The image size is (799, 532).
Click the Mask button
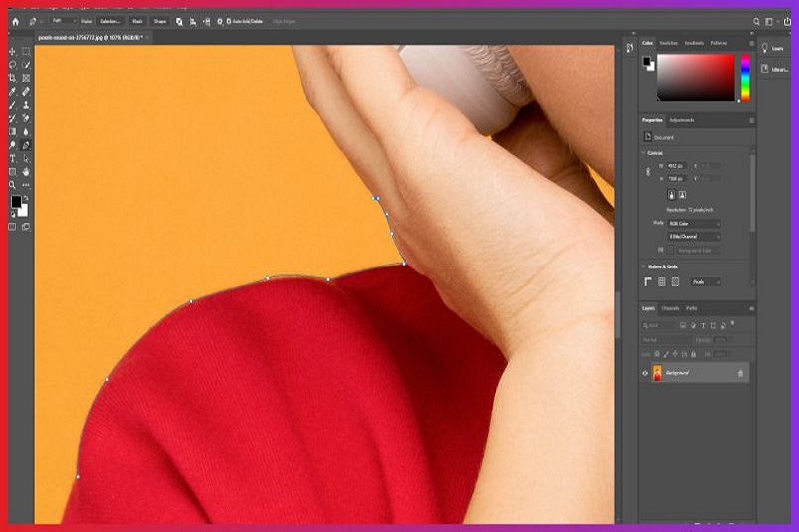tap(137, 21)
